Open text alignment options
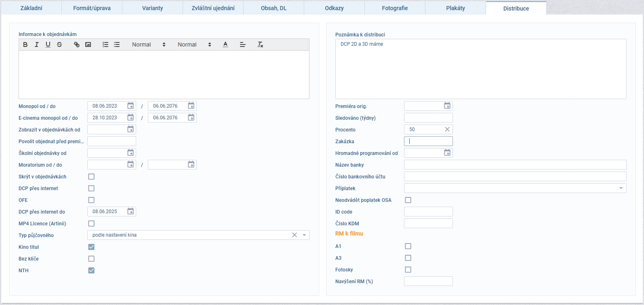The width and height of the screenshot is (644, 305). point(243,44)
